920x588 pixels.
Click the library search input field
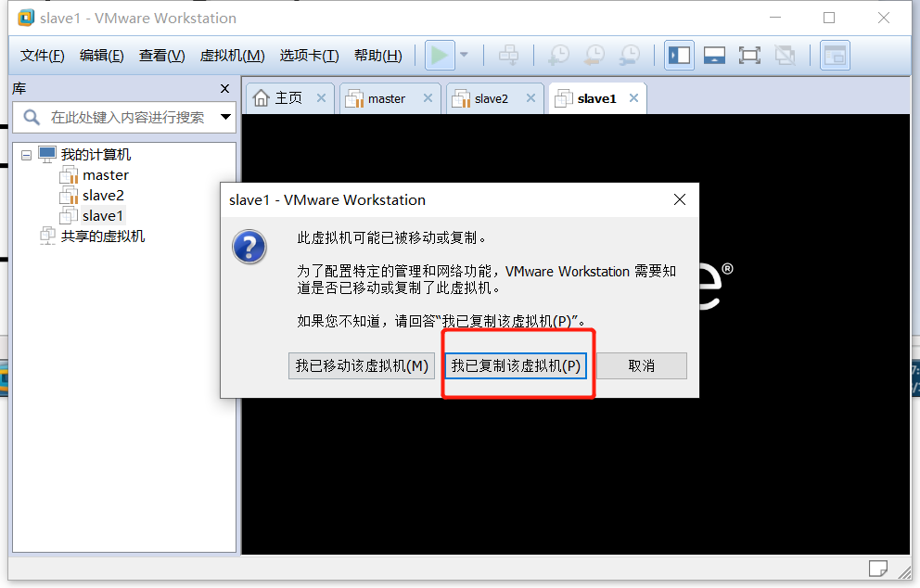(123, 118)
